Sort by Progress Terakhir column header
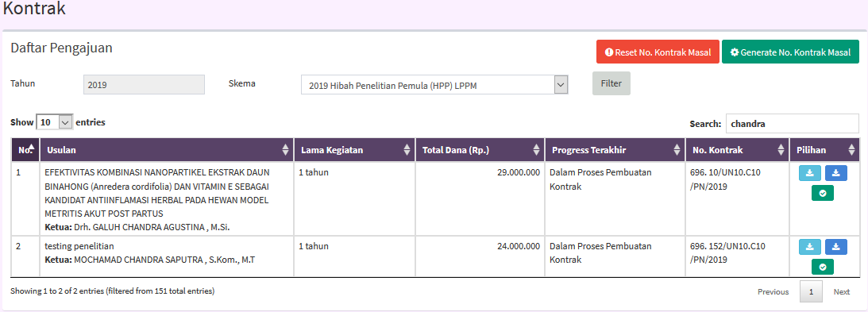868x312 pixels. pyautogui.click(x=615, y=150)
